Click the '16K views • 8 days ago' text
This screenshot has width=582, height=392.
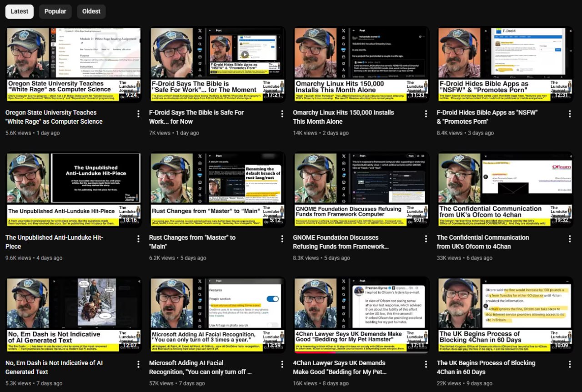(x=321, y=383)
